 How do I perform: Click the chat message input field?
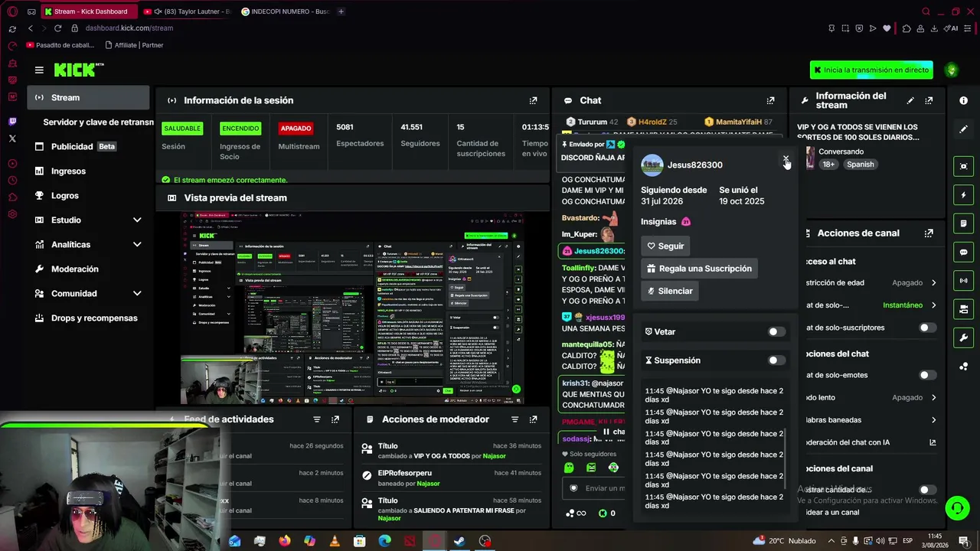[x=595, y=488]
